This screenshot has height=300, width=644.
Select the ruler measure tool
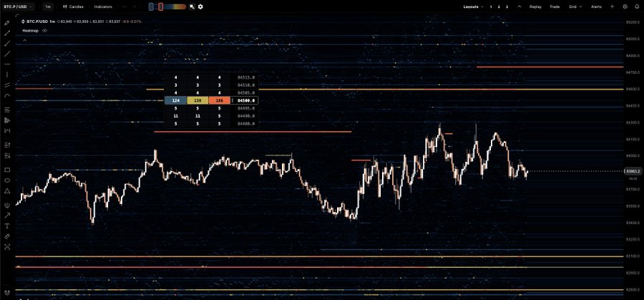(x=7, y=236)
